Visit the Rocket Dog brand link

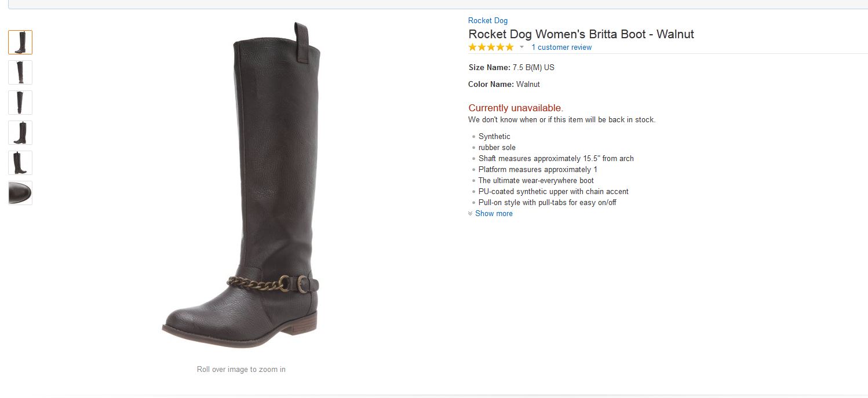[488, 21]
